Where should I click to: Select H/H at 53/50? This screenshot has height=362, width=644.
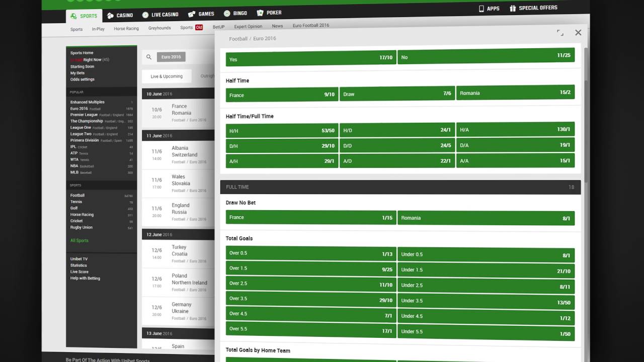[282, 131]
